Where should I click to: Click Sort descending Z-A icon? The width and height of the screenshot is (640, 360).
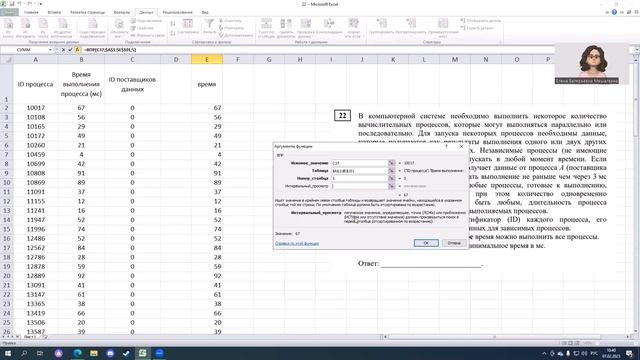tap(173, 33)
